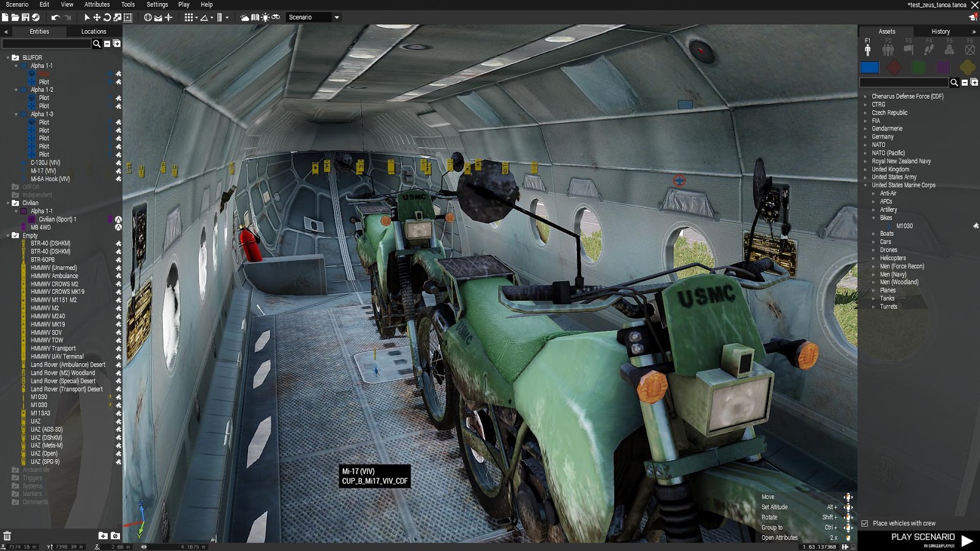Open the Scenario phase dropdown in toolbar
Viewport: 980px width, 551px height.
336,17
